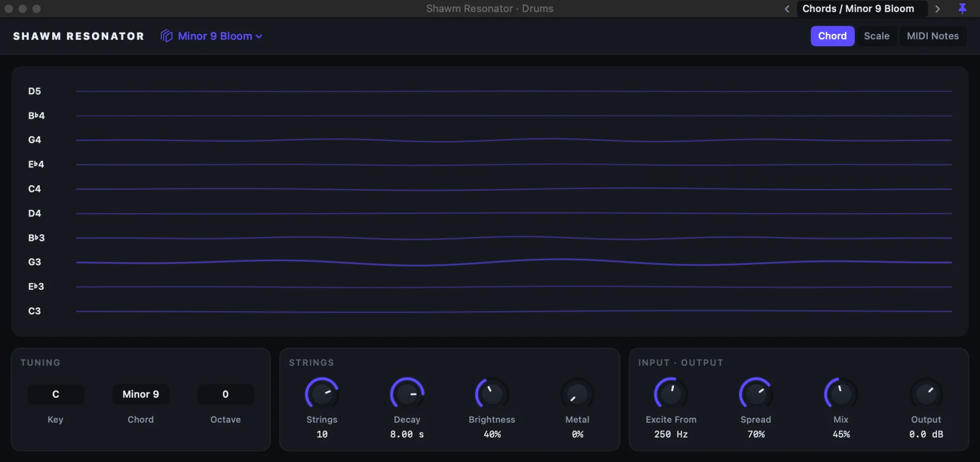The height and width of the screenshot is (462, 980).
Task: Click the Mix value 45%
Action: (841, 434)
